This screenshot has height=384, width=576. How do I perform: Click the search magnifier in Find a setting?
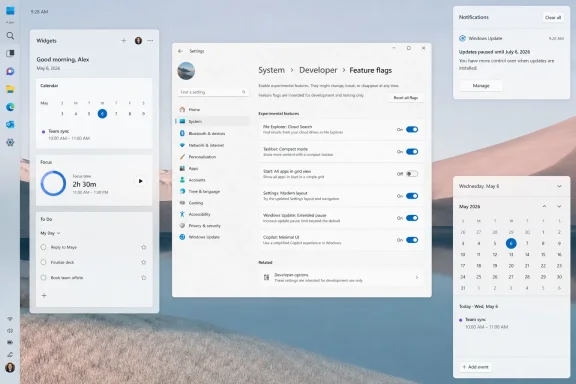(244, 92)
